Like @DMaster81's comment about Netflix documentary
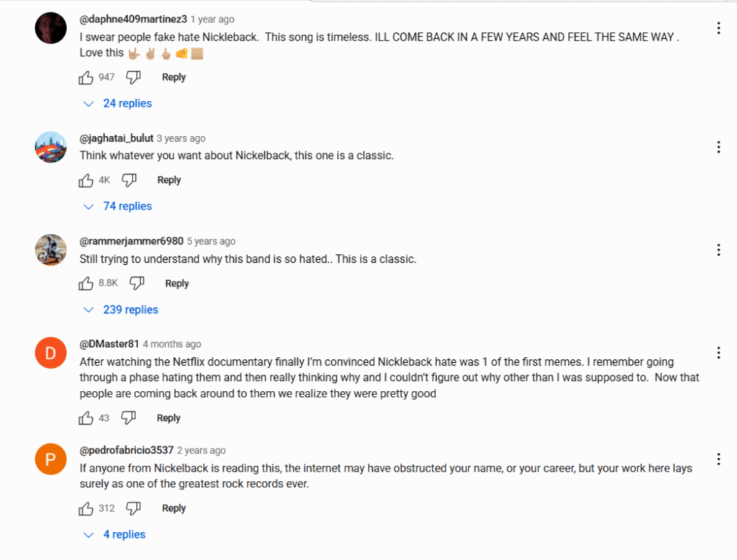Image resolution: width=737 pixels, height=560 pixels. coord(86,418)
